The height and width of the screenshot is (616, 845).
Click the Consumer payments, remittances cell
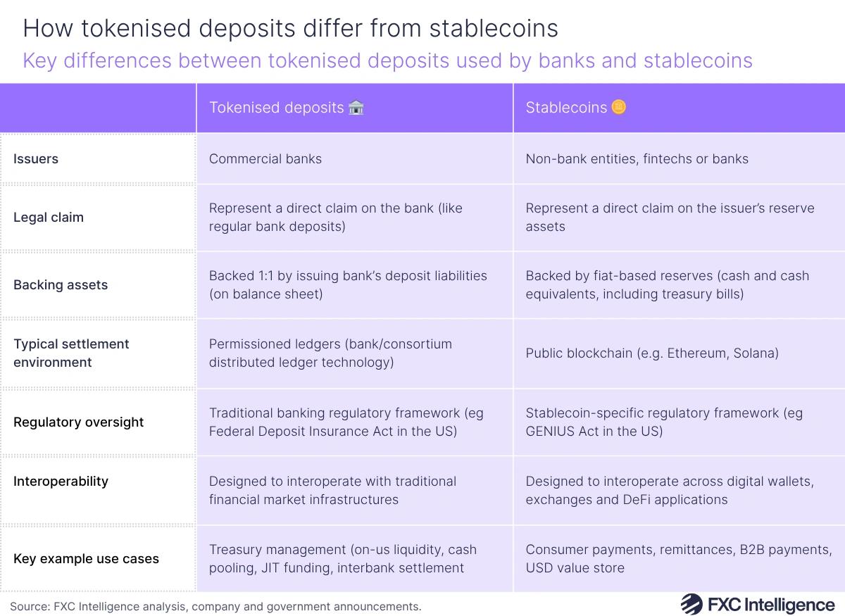(679, 558)
